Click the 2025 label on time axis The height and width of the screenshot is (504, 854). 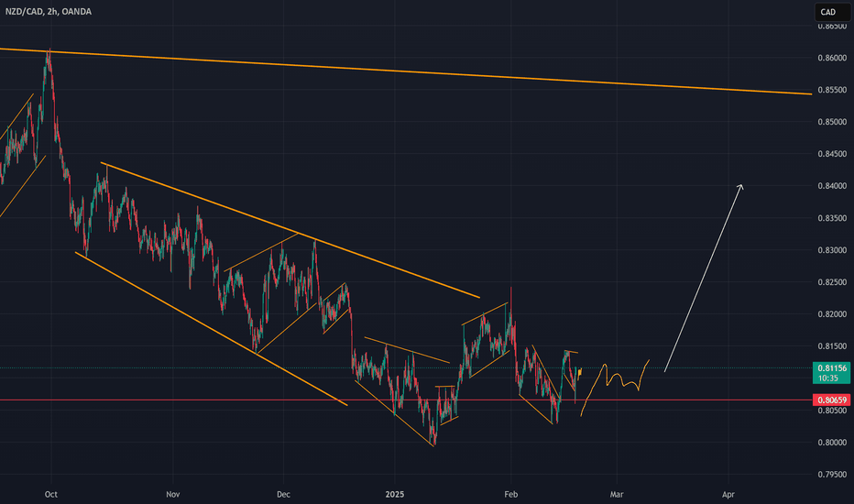click(x=394, y=494)
